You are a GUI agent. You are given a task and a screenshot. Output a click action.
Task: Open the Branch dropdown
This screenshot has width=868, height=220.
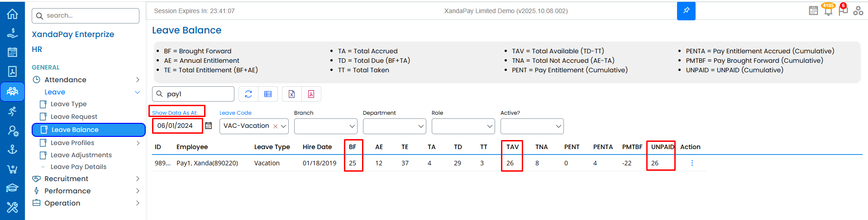(x=325, y=126)
